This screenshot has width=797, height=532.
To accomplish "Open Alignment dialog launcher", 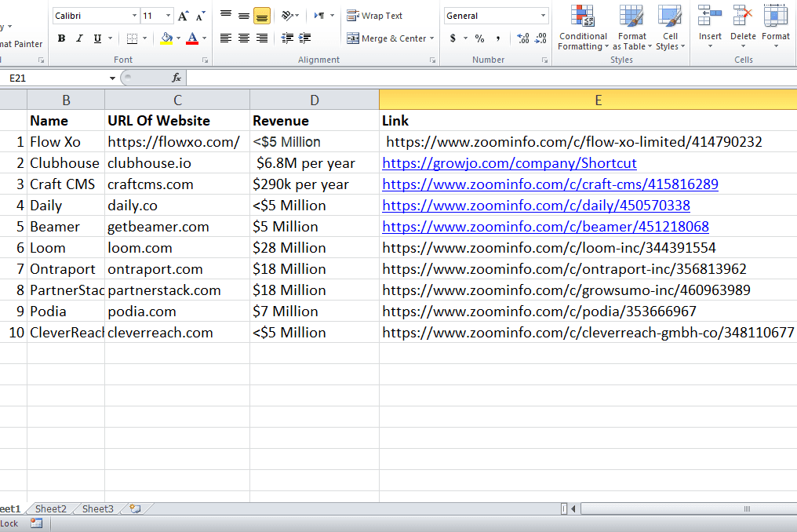I will (x=432, y=60).
